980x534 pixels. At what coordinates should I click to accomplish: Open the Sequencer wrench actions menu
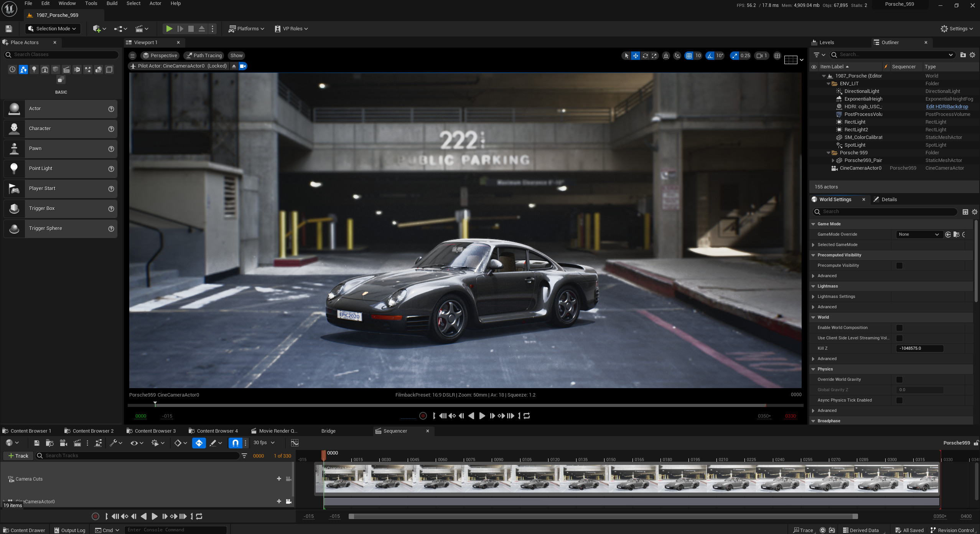click(115, 443)
